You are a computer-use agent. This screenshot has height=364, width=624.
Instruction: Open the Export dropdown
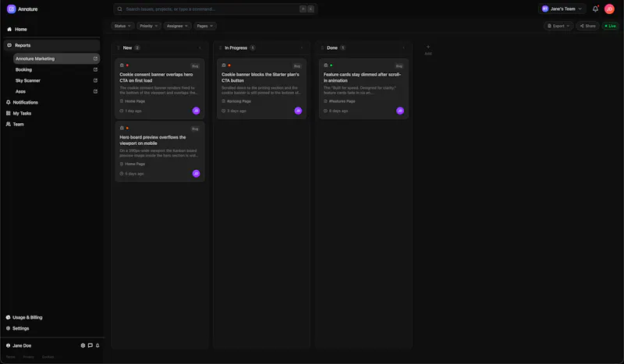click(558, 26)
